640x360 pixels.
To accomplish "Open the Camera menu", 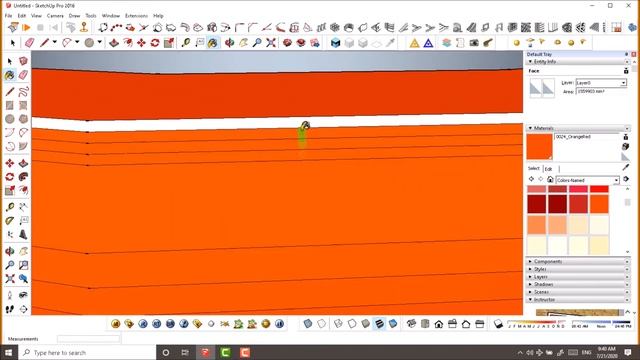I will pyautogui.click(x=55, y=16).
